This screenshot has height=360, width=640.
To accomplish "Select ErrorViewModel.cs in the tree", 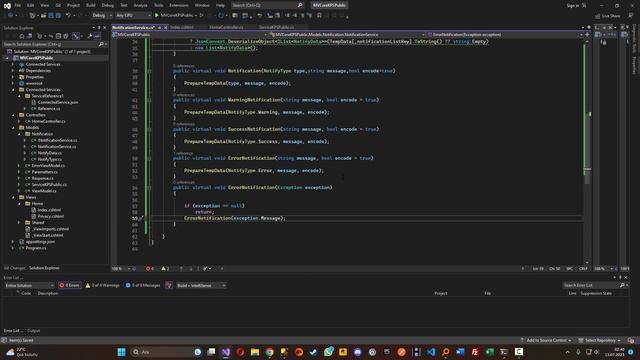I will click(48, 166).
